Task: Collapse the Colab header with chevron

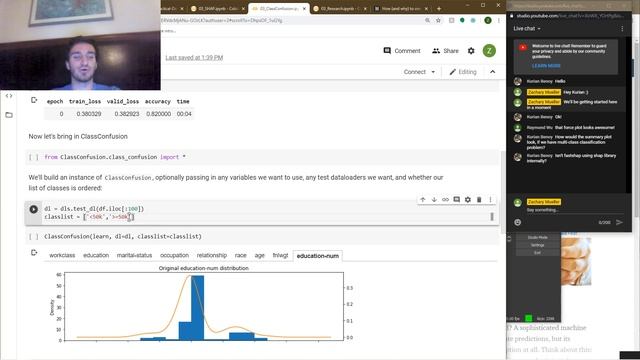Action: [493, 72]
